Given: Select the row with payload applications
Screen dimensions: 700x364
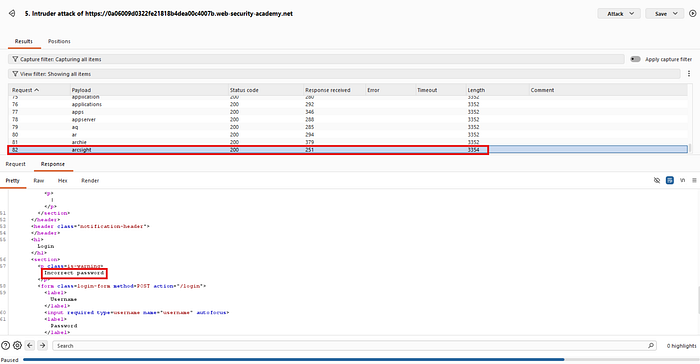Looking at the screenshot, I should click(348, 104).
